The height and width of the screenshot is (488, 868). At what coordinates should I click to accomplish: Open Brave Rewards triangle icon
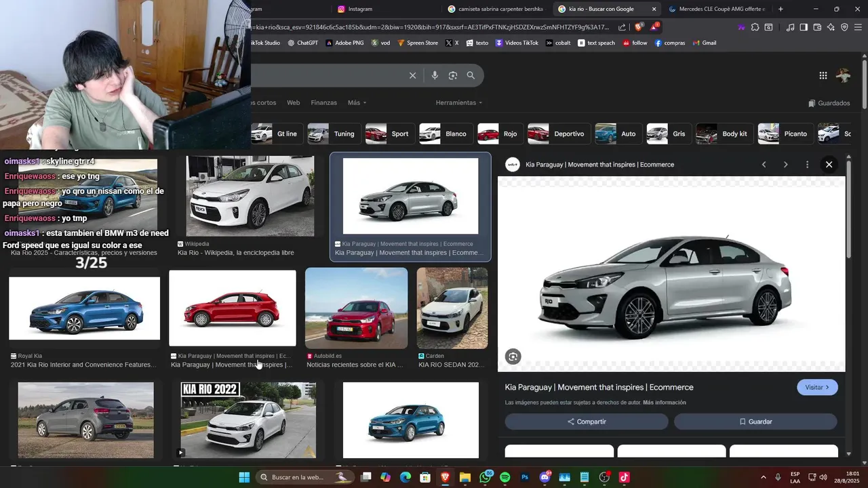[654, 27]
